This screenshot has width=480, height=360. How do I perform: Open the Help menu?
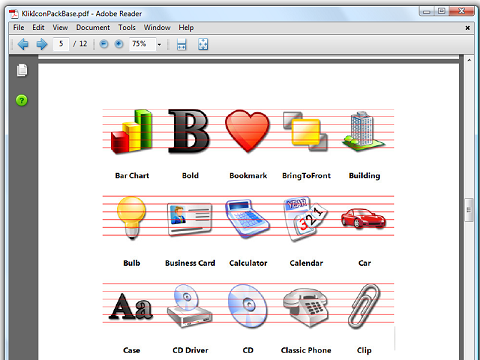click(186, 27)
